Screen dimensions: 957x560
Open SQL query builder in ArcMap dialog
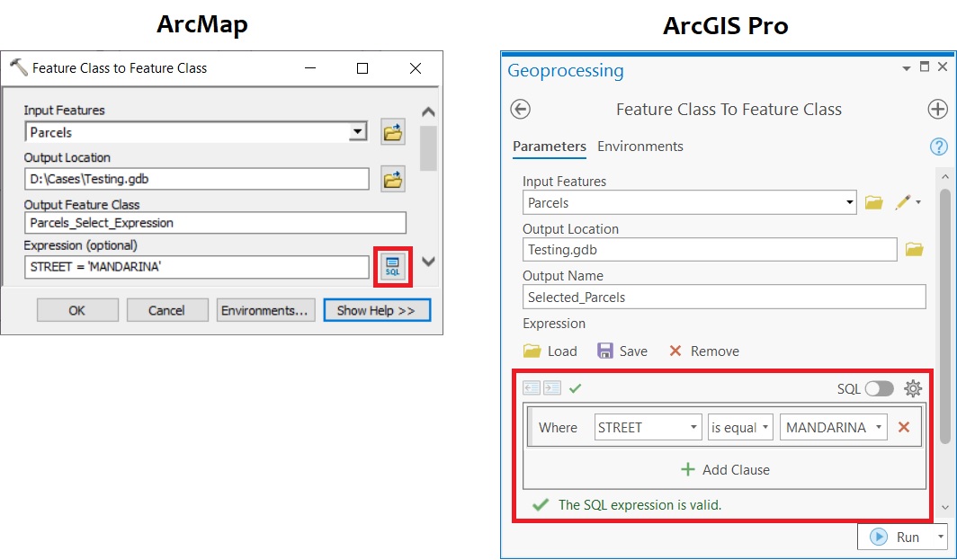(x=392, y=267)
